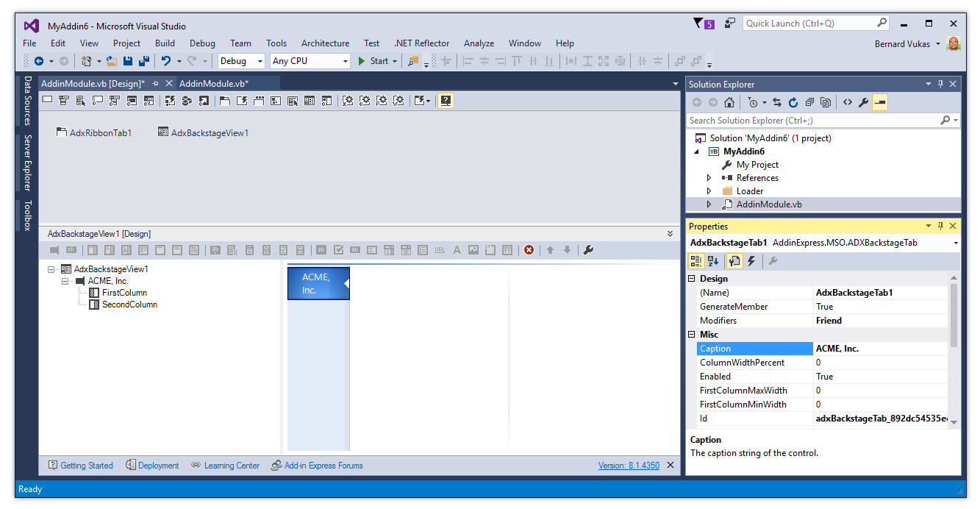Viewport: 980px width, 509px height.
Task: Add a hyperlink control with the URL icon
Action: (x=440, y=250)
